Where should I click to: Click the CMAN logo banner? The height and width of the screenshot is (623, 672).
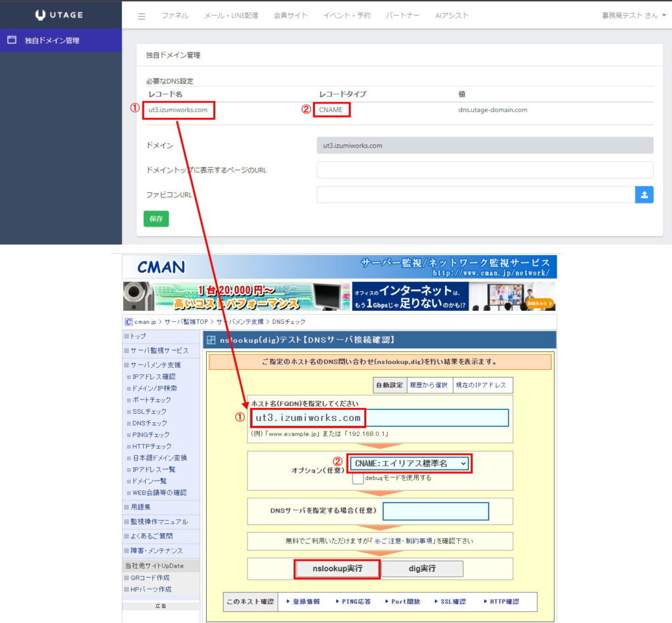[x=161, y=267]
